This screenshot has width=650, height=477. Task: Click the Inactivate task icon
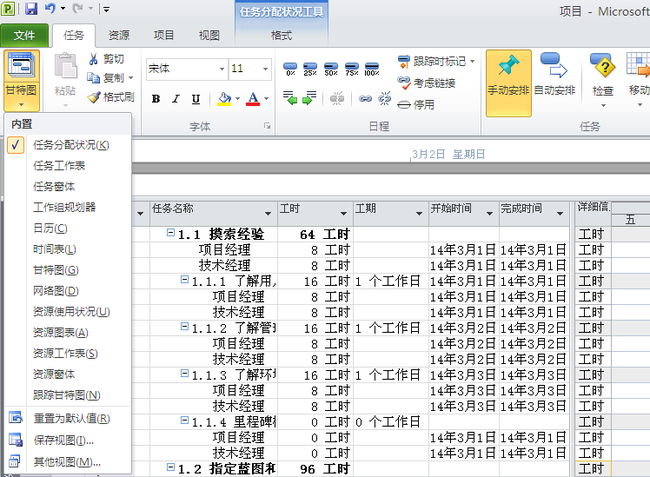404,105
